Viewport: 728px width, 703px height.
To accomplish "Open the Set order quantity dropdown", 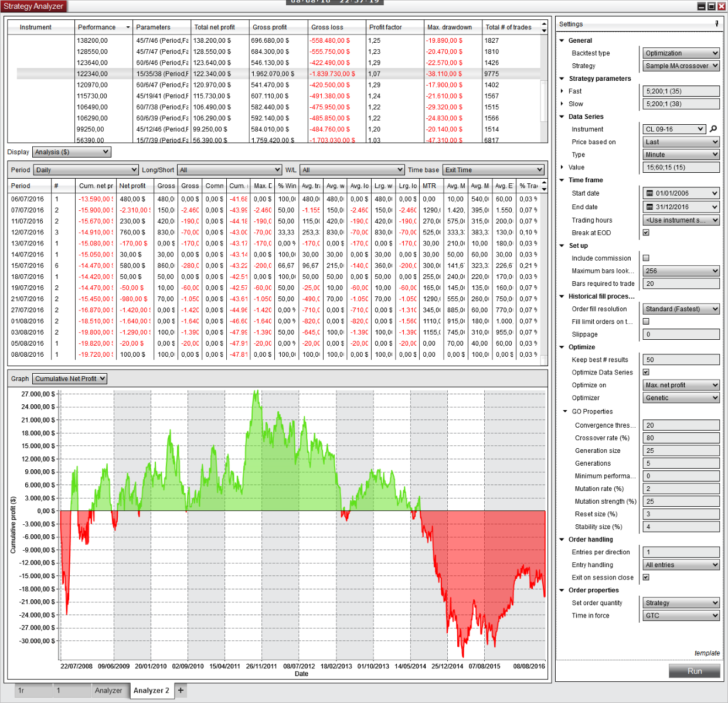I will [681, 603].
